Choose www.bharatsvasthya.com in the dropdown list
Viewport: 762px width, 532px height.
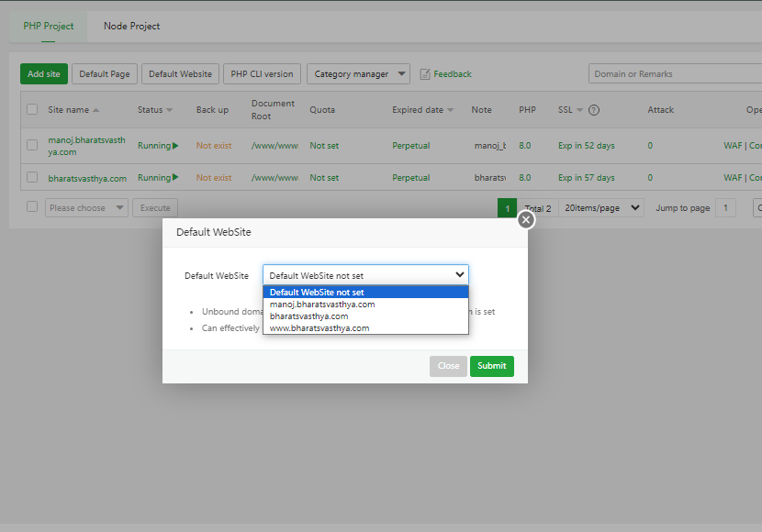[319, 328]
